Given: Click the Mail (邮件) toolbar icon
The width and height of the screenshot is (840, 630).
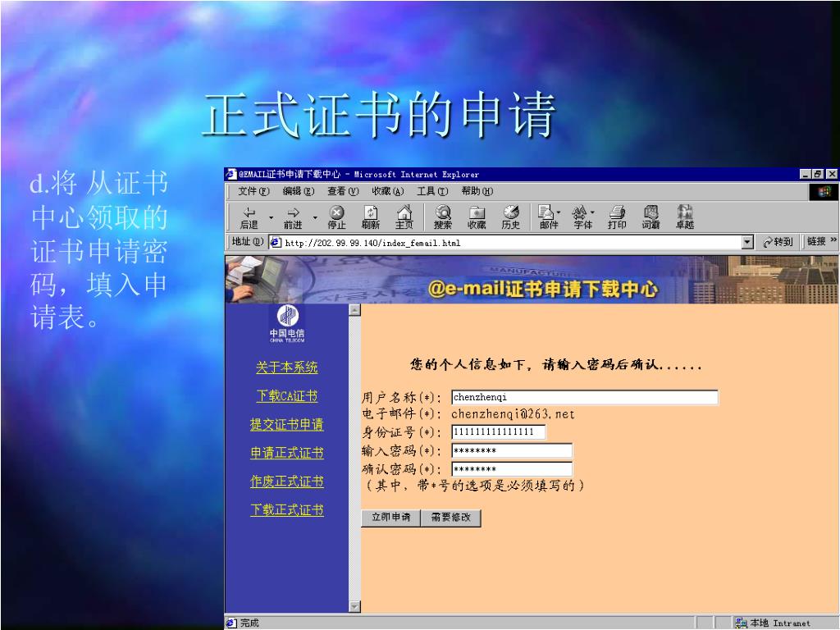Looking at the screenshot, I should point(546,217).
